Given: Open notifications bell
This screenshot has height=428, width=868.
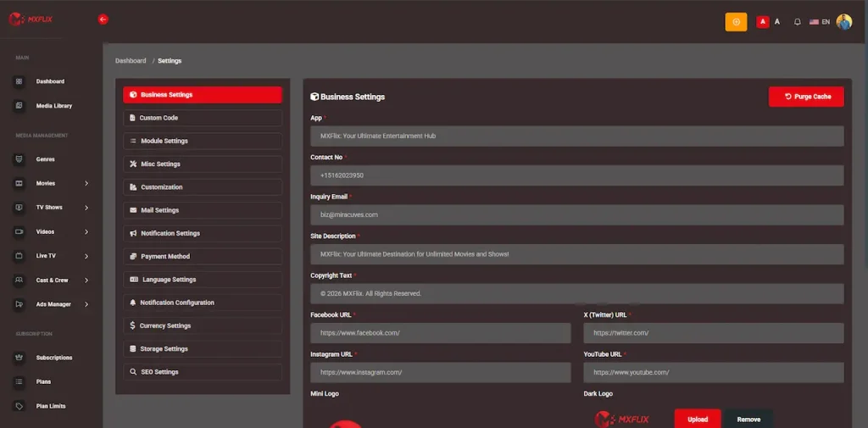Looking at the screenshot, I should click(797, 21).
